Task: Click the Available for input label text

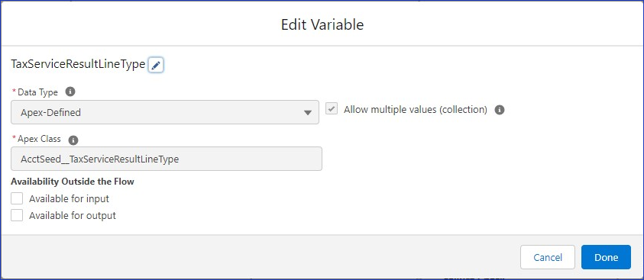Action: (x=69, y=199)
